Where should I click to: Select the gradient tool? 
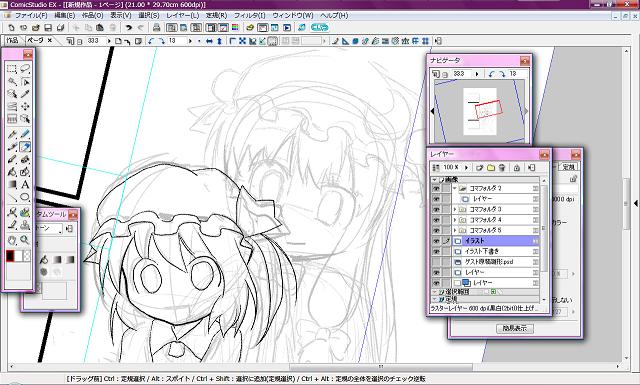[x=12, y=185]
